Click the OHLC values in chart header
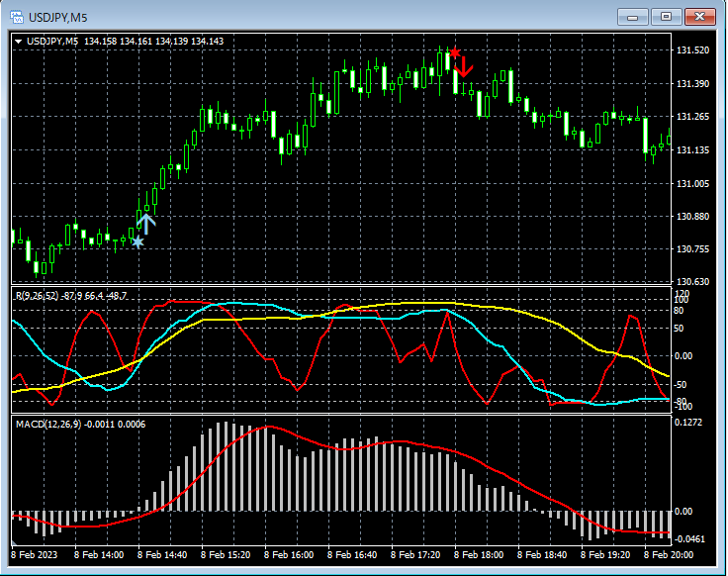 153,41
